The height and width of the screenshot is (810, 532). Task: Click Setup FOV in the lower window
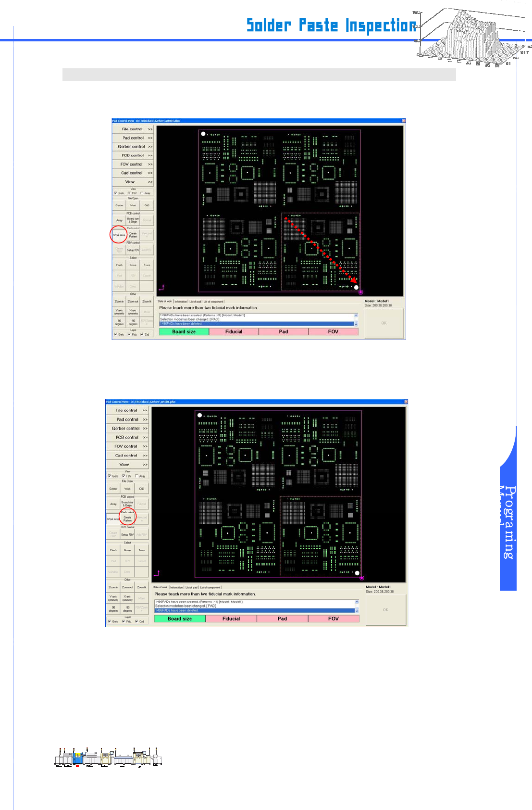pyautogui.click(x=127, y=534)
